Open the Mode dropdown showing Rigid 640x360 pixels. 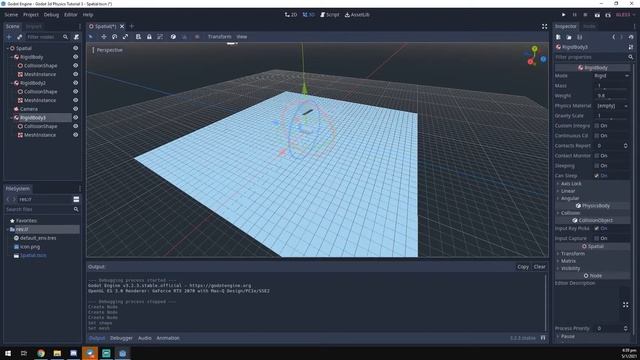tap(611, 76)
